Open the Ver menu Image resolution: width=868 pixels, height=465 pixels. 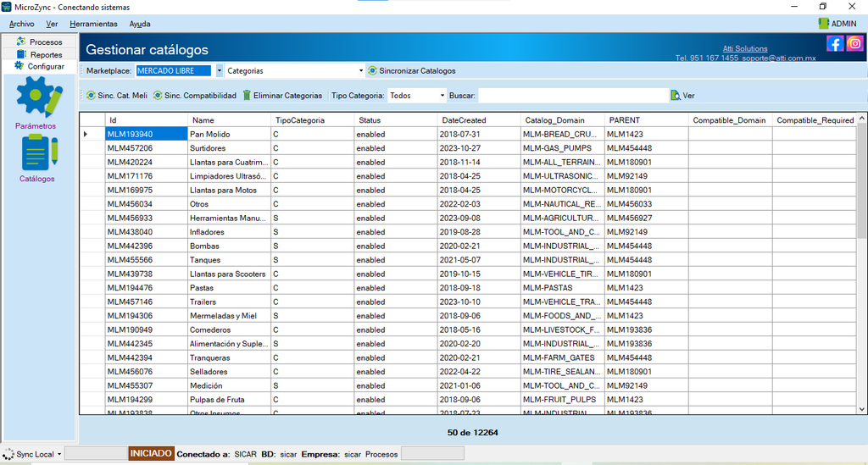coord(52,24)
